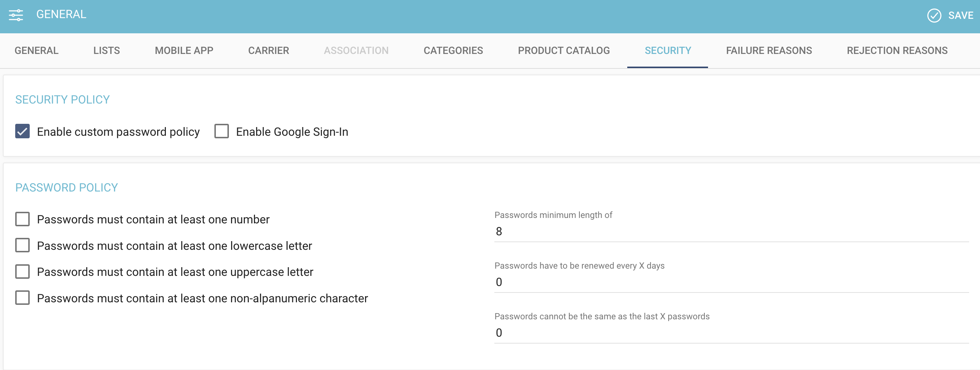The width and height of the screenshot is (980, 370).
Task: Click the Passwords minimum length field
Action: (x=731, y=232)
